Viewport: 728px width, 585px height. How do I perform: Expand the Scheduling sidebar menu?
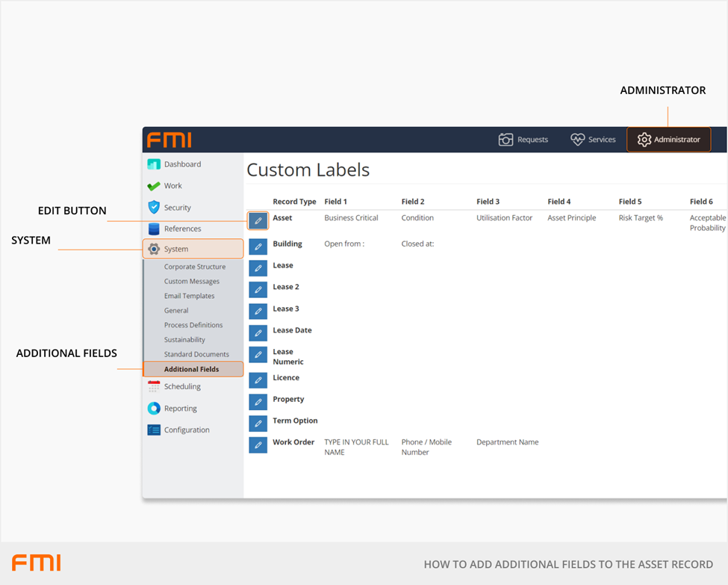[182, 386]
